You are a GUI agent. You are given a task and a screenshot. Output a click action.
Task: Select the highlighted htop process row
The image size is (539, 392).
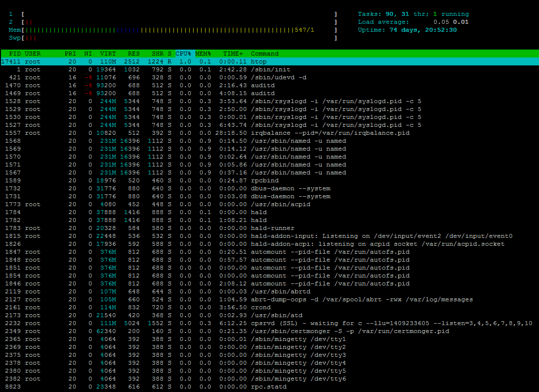pyautogui.click(x=149, y=61)
